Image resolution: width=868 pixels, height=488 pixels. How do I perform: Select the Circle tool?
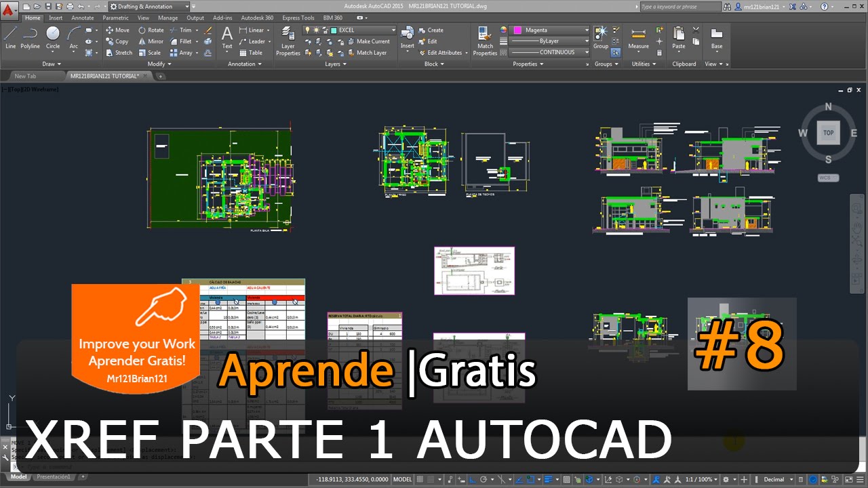(x=53, y=37)
